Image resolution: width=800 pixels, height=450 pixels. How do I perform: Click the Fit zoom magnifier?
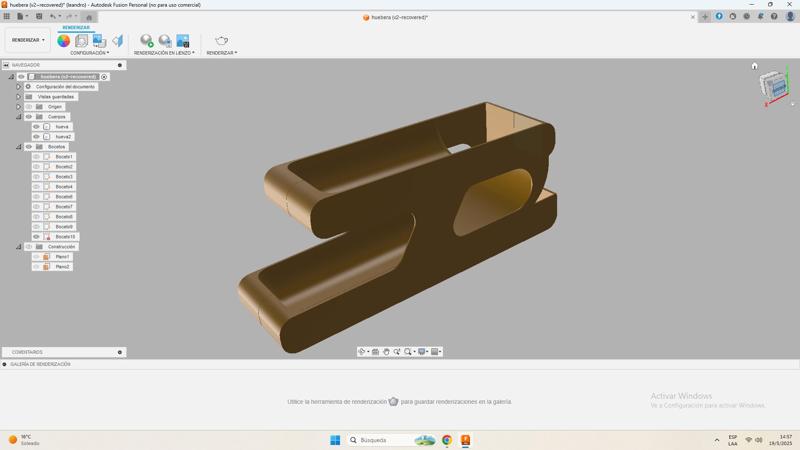tap(408, 352)
